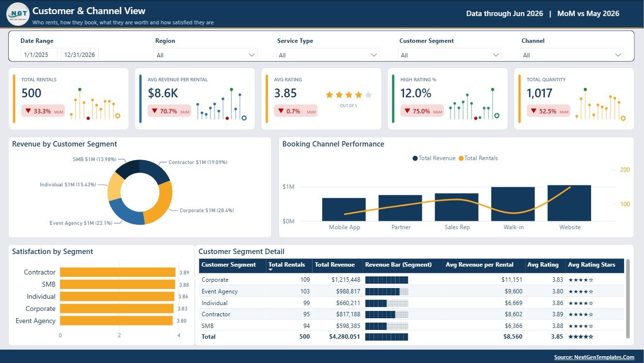The image size is (644, 363).
Task: Click the "70.7%" MoM badge
Action: (x=169, y=111)
